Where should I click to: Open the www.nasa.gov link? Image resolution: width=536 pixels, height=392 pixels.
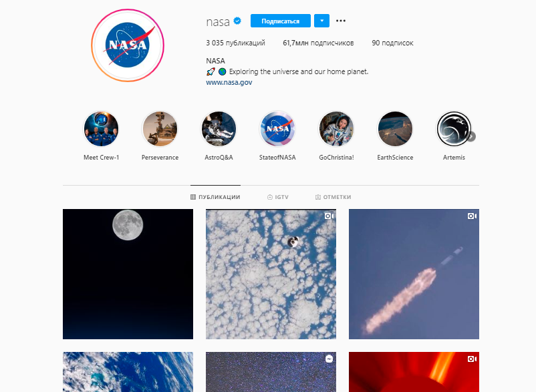pos(229,82)
